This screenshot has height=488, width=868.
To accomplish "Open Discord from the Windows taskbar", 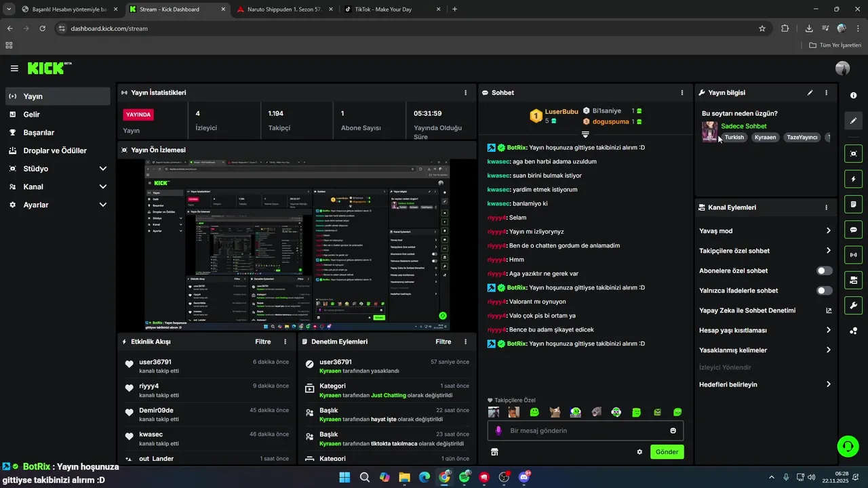I will coord(524,477).
